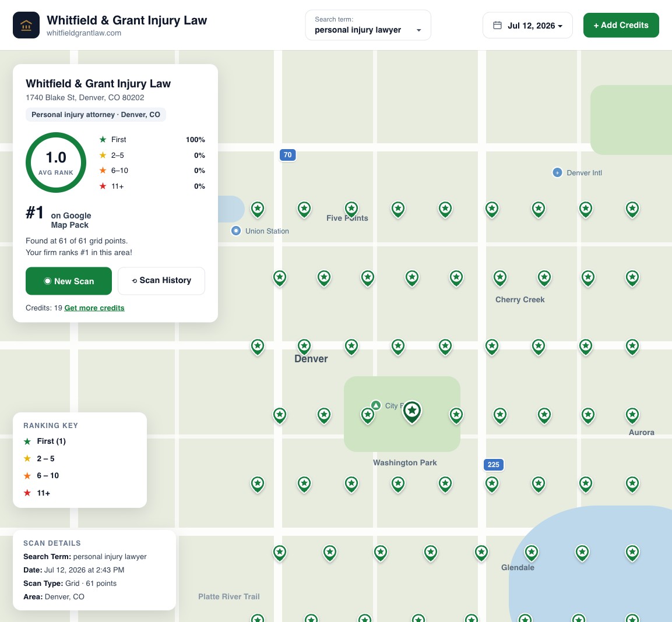Open the Search term dropdown
This screenshot has width=672, height=622.
(x=368, y=25)
